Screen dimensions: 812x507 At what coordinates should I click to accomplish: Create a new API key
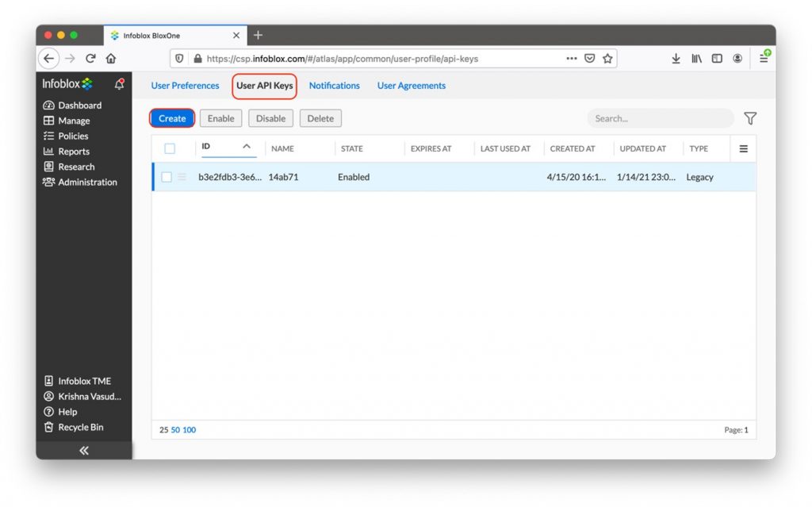coord(171,117)
